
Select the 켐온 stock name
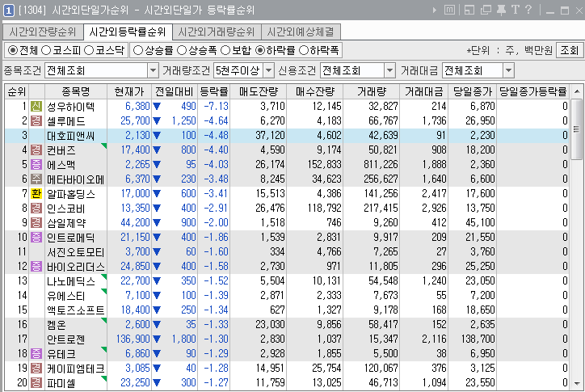tap(56, 325)
